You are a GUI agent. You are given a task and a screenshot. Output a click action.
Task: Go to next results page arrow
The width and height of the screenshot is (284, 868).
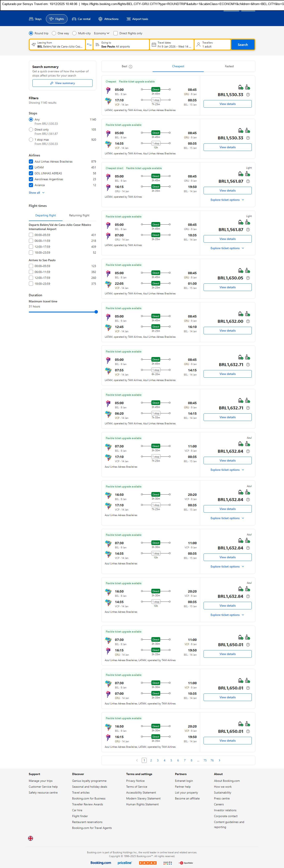click(220, 760)
